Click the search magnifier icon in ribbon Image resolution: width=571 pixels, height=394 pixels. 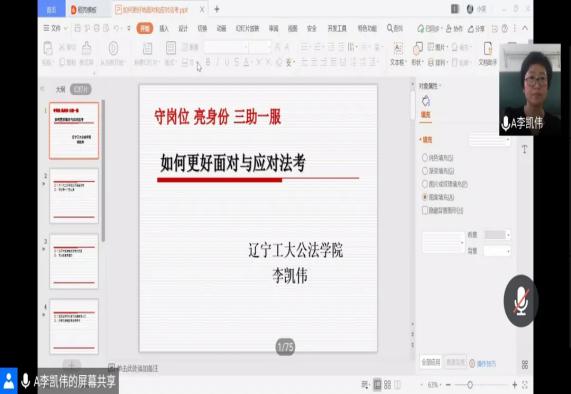390,28
